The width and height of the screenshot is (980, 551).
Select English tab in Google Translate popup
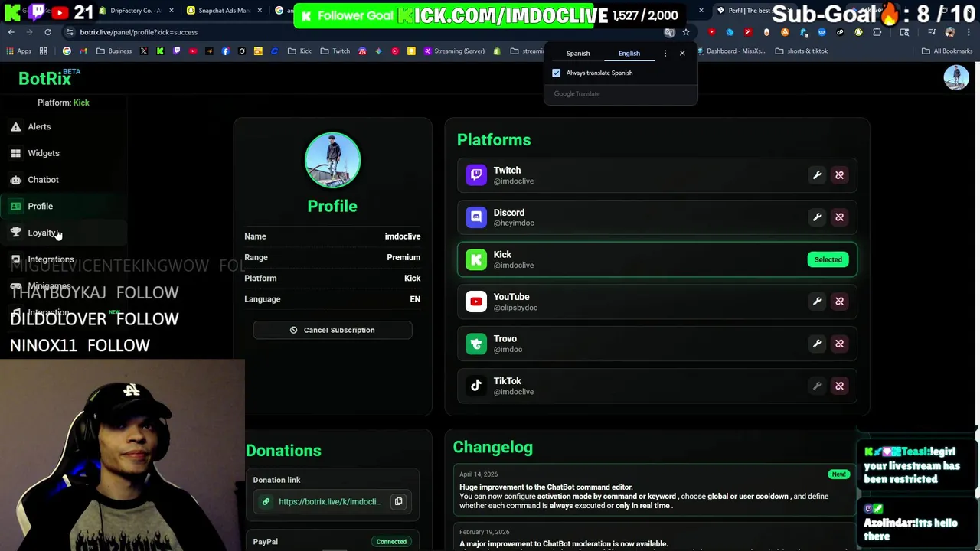point(629,53)
